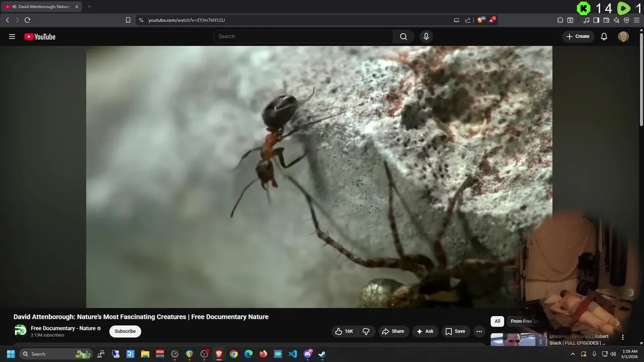Click the Kick viewer count icon
Viewport: 644px width, 362px height.
(584, 8)
